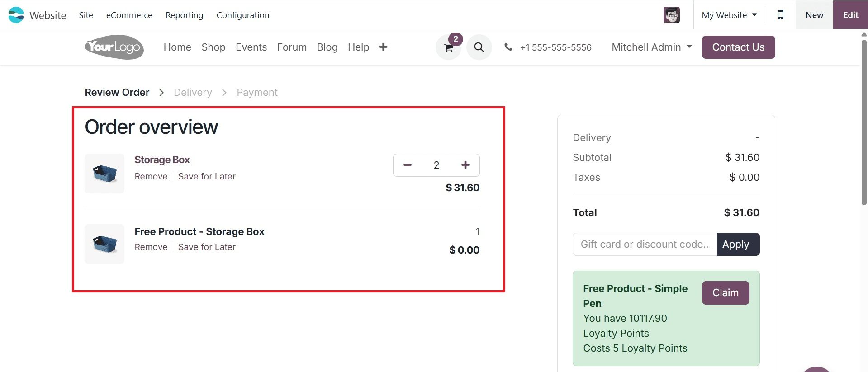Click the Contact Us button
This screenshot has width=868, height=372.
(x=738, y=47)
